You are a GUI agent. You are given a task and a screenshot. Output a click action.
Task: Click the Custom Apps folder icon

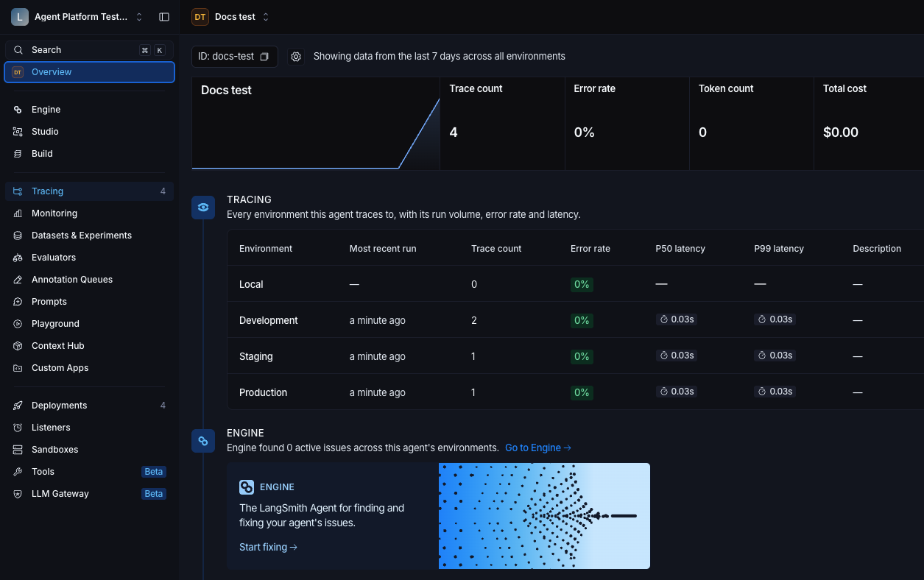(x=18, y=368)
